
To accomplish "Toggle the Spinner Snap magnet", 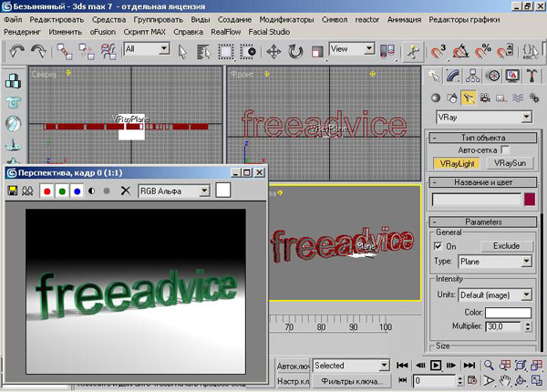I will pos(505,52).
